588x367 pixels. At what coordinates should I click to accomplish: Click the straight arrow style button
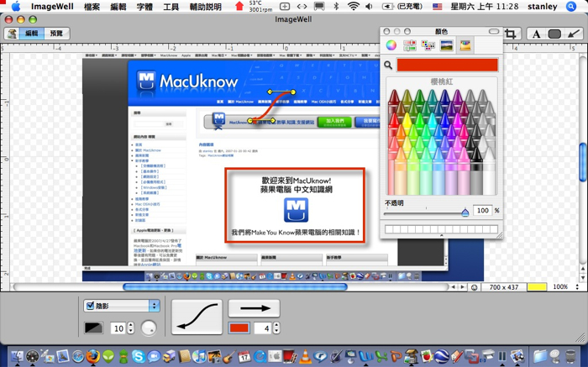pos(254,308)
